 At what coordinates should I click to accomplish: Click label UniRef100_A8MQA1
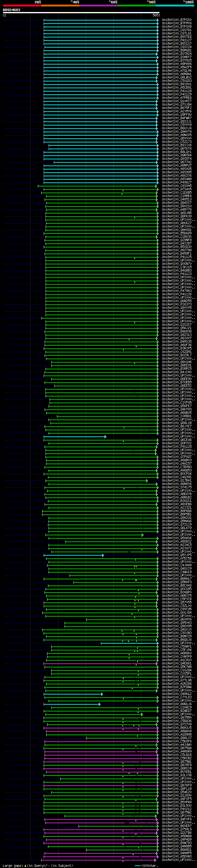click(x=177, y=74)
